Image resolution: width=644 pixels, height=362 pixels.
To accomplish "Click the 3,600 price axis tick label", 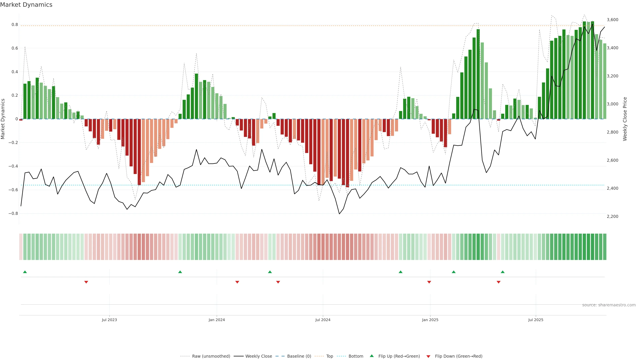I will (612, 20).
